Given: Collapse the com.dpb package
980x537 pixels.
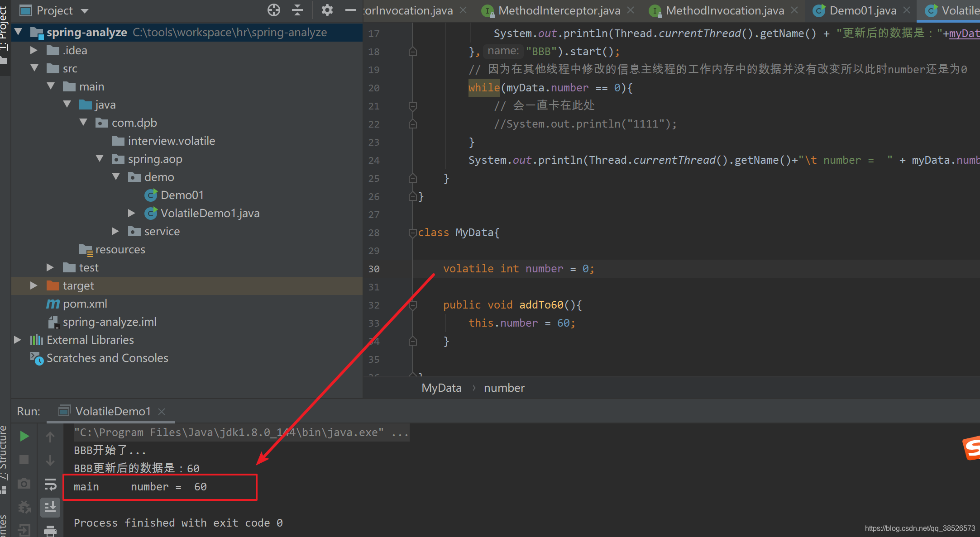Looking at the screenshot, I should tap(83, 123).
